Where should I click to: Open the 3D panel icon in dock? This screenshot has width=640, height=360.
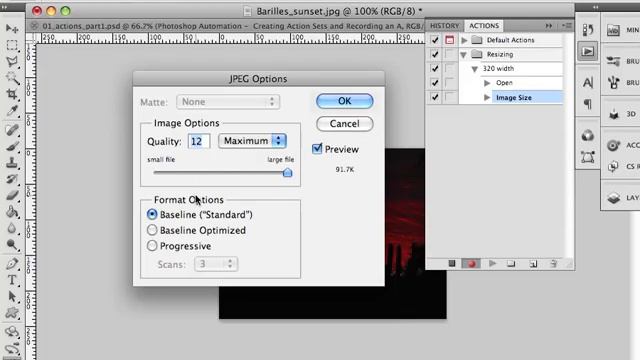coord(613,114)
